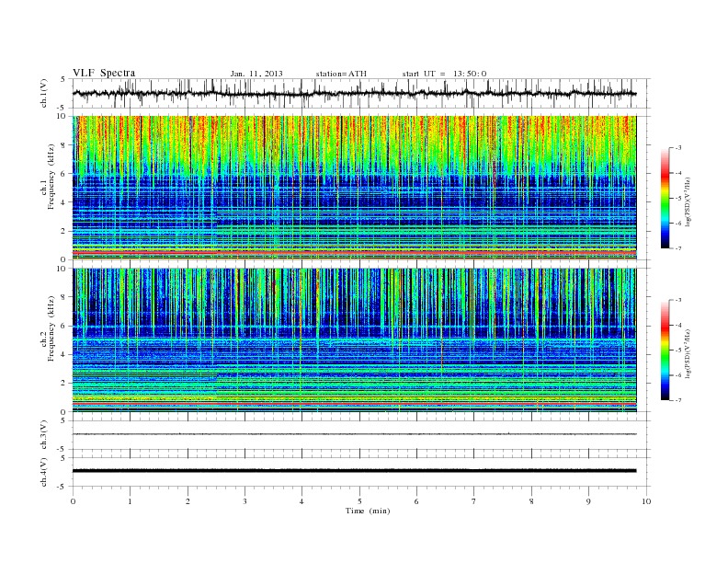Image resolution: width=728 pixels, height=563 pixels.
Task: Click the -3 label on upper color bar
Action: (678, 148)
